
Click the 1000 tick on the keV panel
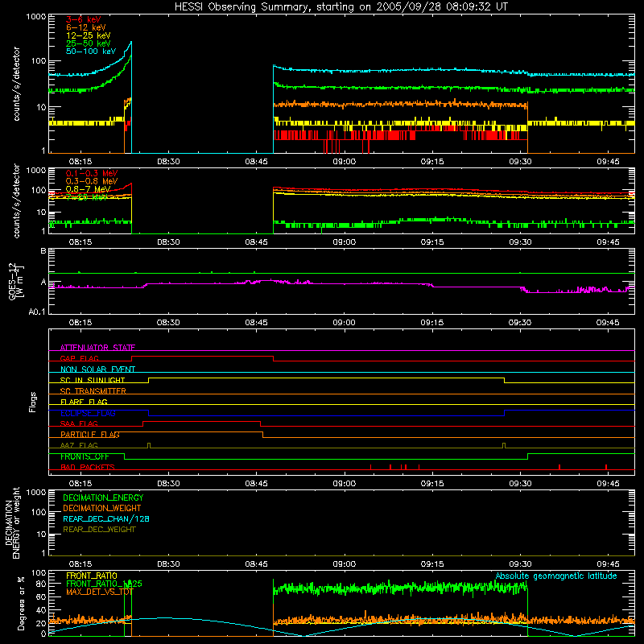pos(36,17)
